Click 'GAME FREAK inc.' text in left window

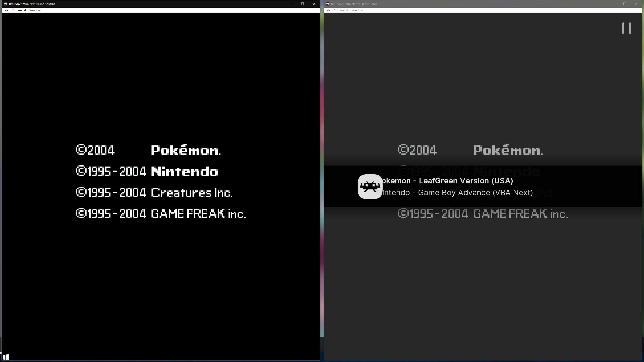[198, 214]
